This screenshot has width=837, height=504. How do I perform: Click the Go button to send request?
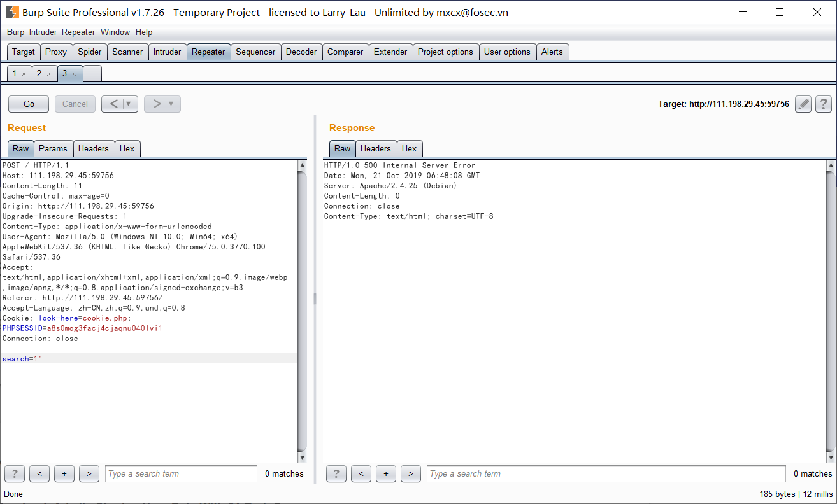29,104
